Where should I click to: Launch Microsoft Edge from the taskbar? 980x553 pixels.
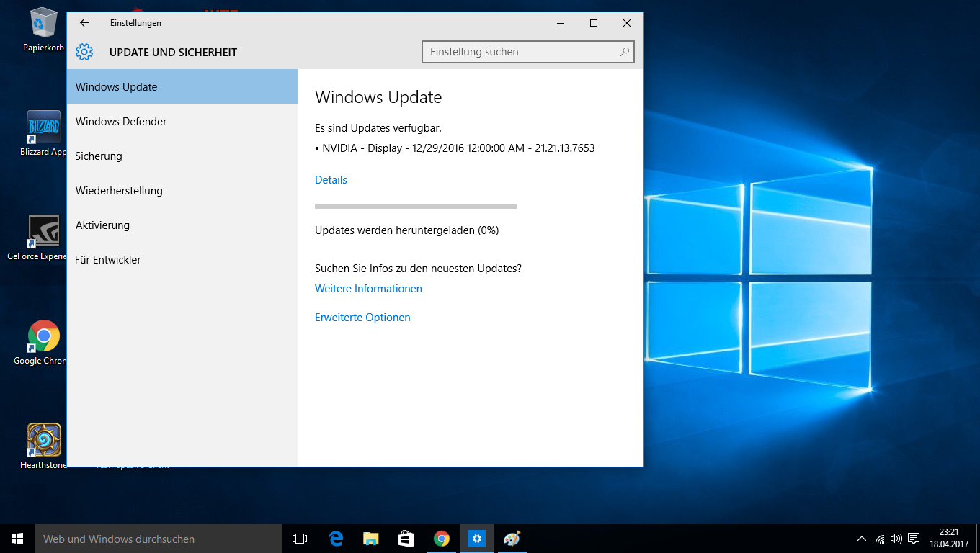click(335, 539)
